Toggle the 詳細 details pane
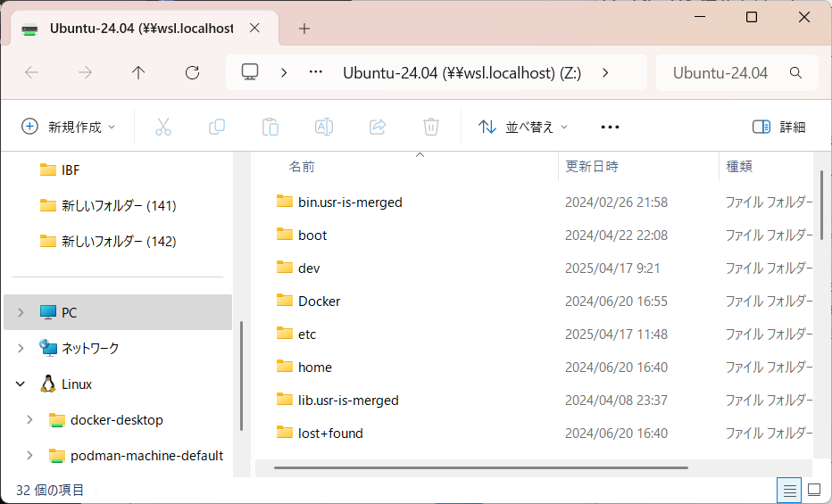Viewport: 832px width, 504px height. [x=778, y=127]
